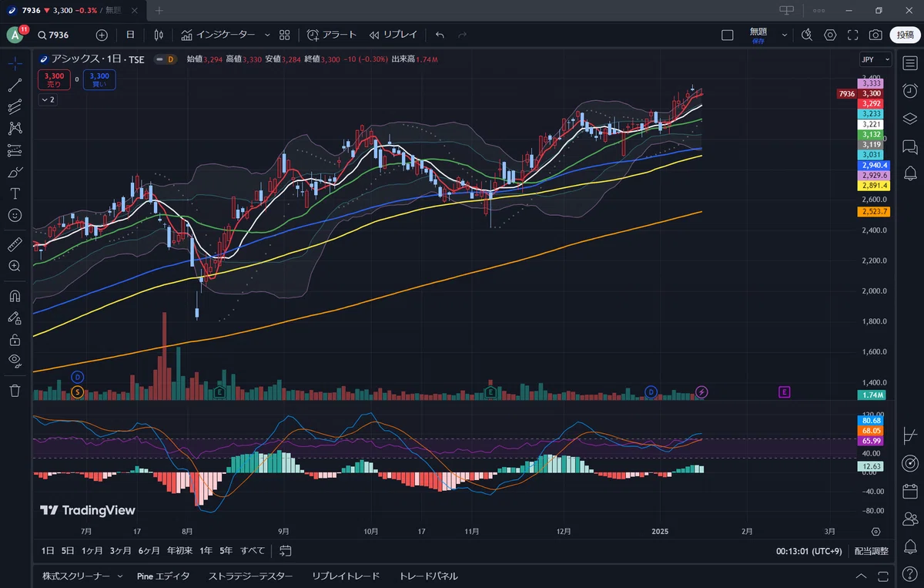
Task: Toggle 配当調整 dividend adjustment
Action: click(872, 551)
